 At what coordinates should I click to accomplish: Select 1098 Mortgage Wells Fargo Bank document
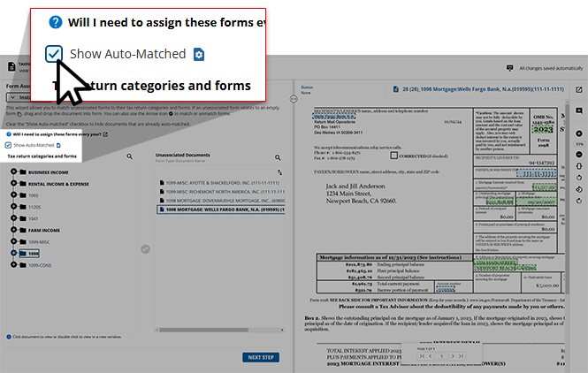221,209
